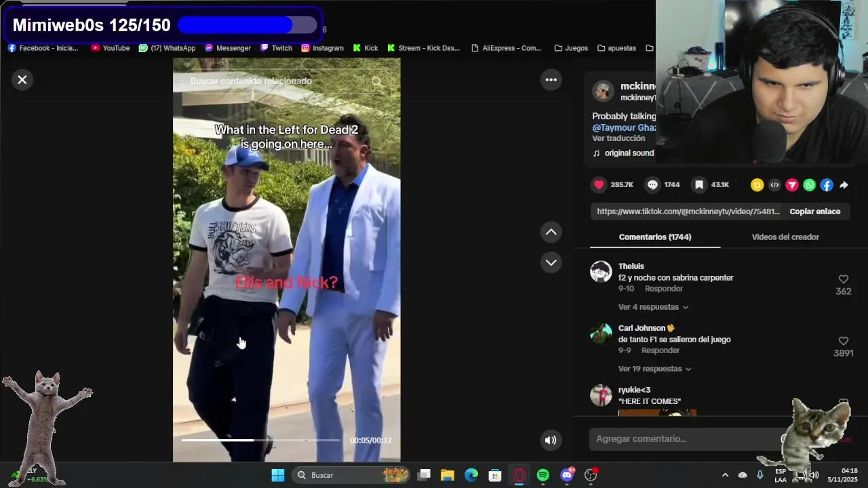The height and width of the screenshot is (488, 868).
Task: Open Kick bookmark
Action: [x=366, y=48]
